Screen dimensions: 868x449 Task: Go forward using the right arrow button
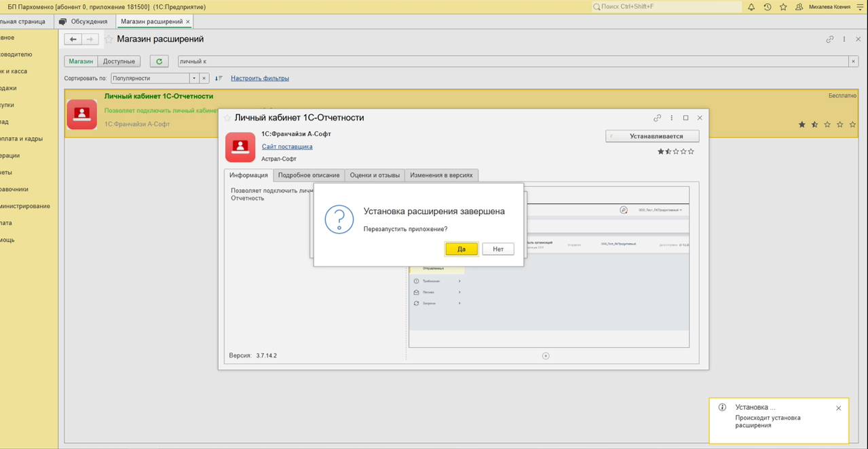coord(90,39)
